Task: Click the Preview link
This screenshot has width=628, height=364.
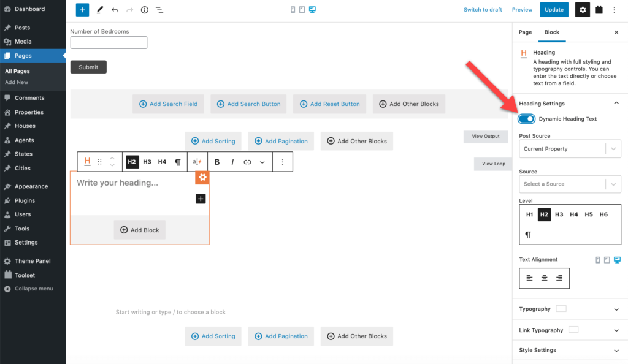Action: (522, 10)
